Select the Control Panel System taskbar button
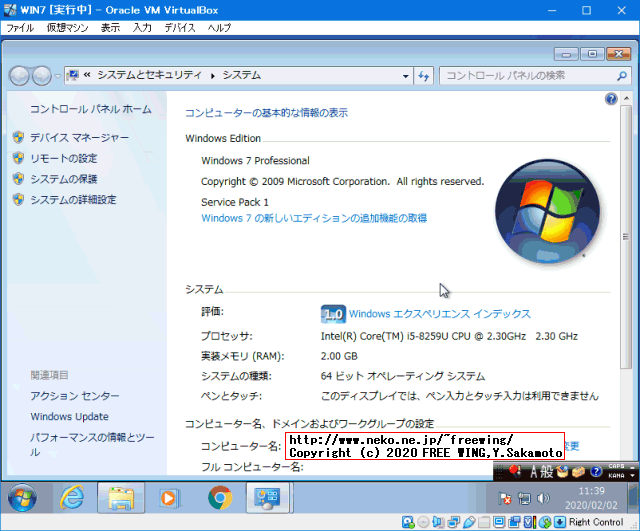 (268, 498)
